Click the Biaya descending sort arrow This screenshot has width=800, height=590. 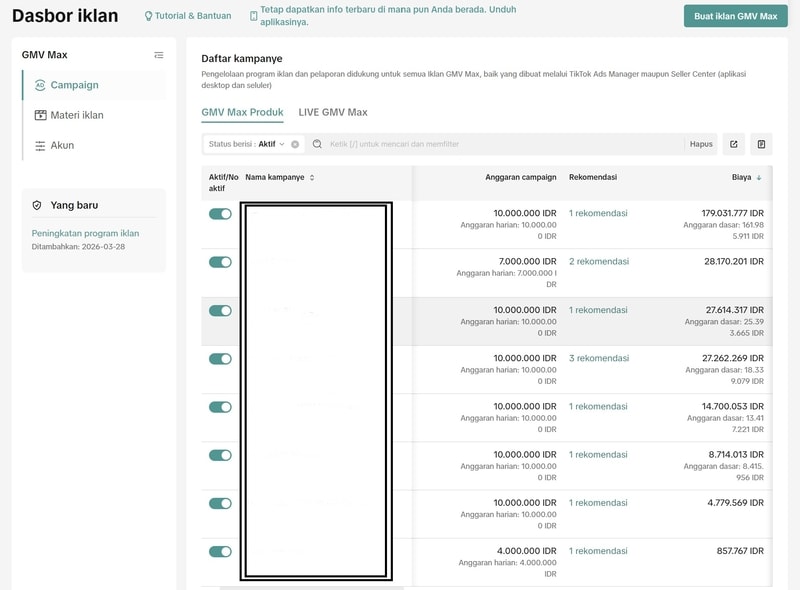[x=759, y=178]
